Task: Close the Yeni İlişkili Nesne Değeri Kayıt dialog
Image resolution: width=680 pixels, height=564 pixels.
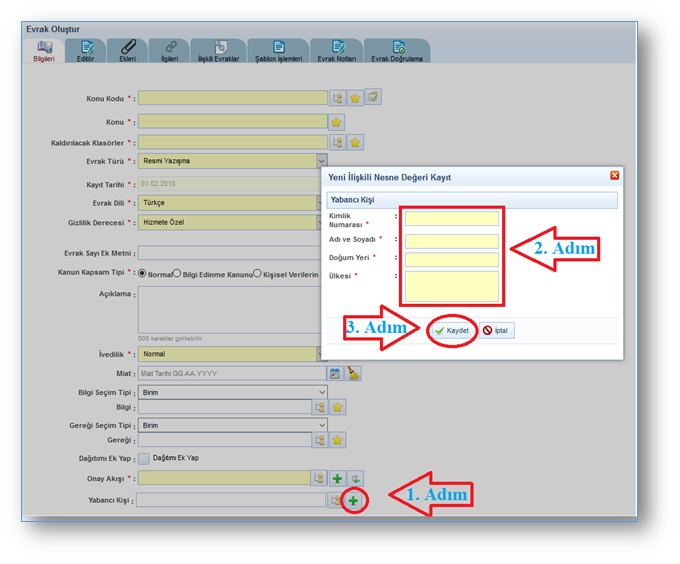Action: point(614,176)
